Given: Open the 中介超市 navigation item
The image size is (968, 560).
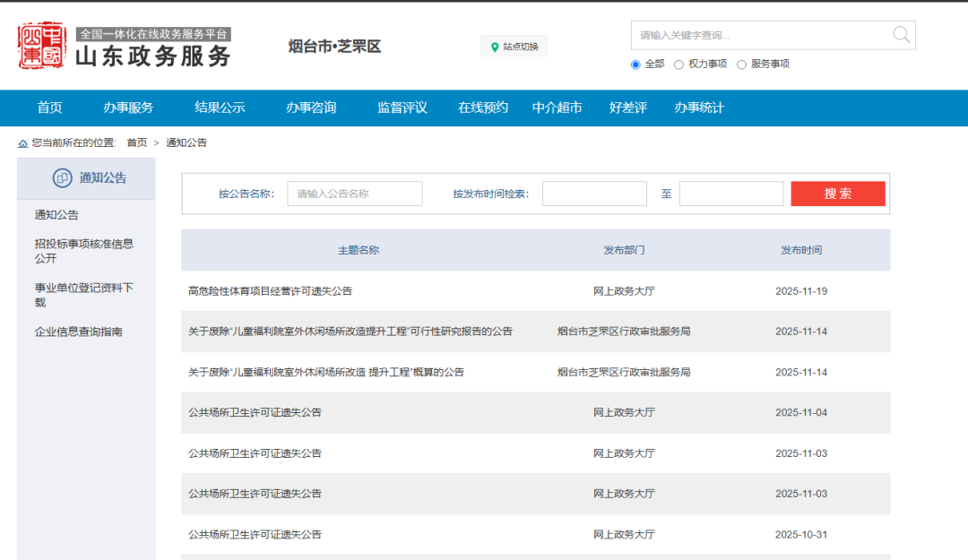Looking at the screenshot, I should 557,108.
